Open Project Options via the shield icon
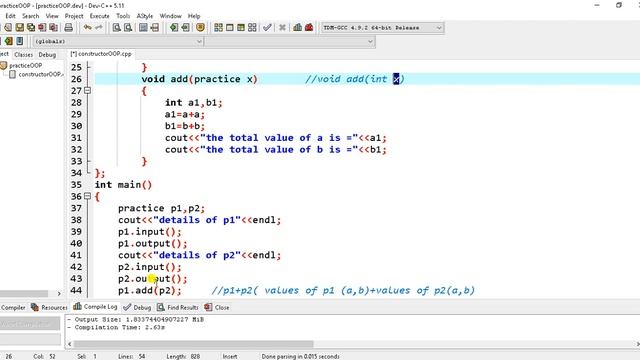Viewport: 640px width, 360px height. pyautogui.click(x=200, y=27)
